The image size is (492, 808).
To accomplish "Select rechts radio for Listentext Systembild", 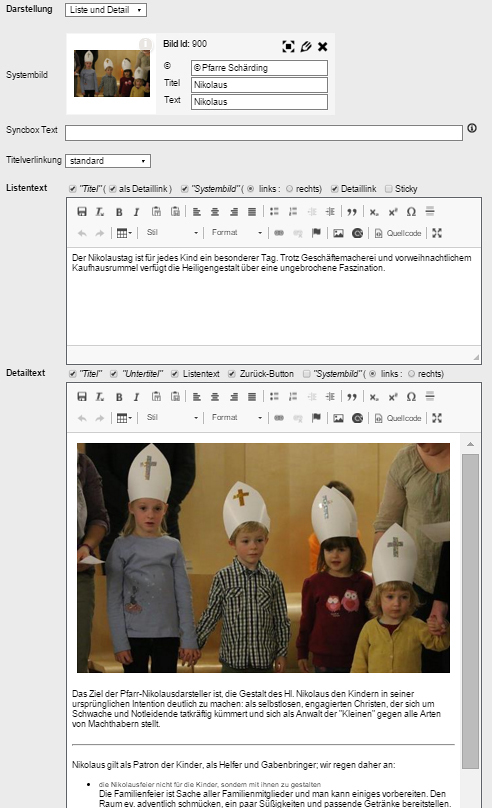I will tap(289, 189).
